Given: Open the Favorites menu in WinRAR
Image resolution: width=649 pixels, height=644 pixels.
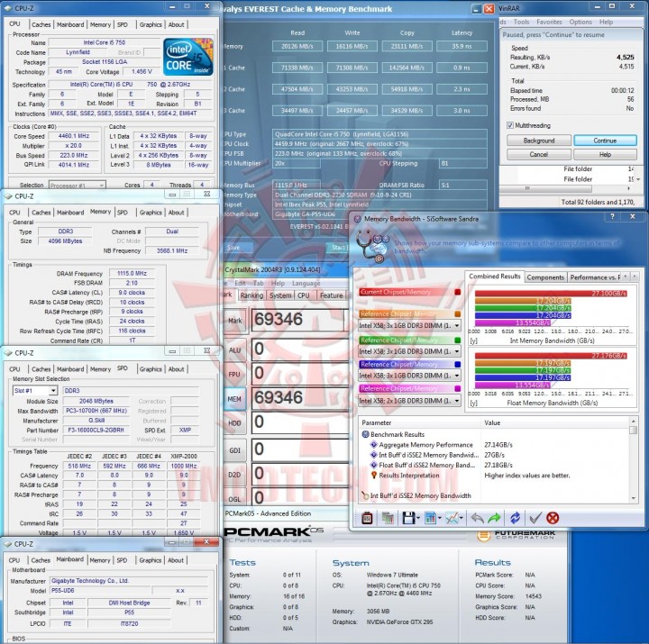Looking at the screenshot, I should click(x=549, y=22).
